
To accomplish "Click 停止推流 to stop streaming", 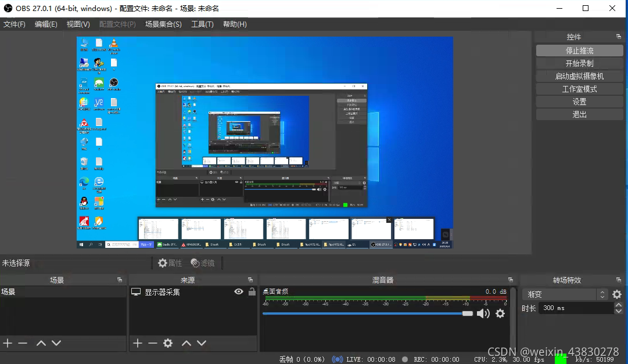I will (579, 50).
